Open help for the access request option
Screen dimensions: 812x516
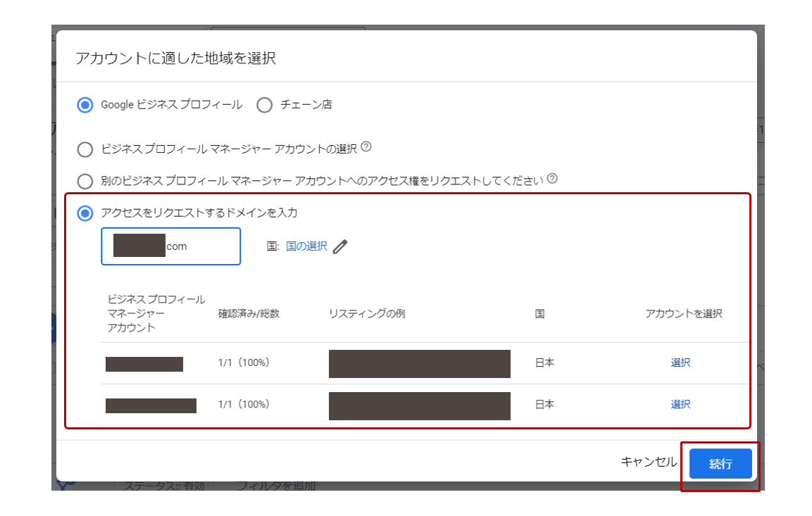click(551, 180)
